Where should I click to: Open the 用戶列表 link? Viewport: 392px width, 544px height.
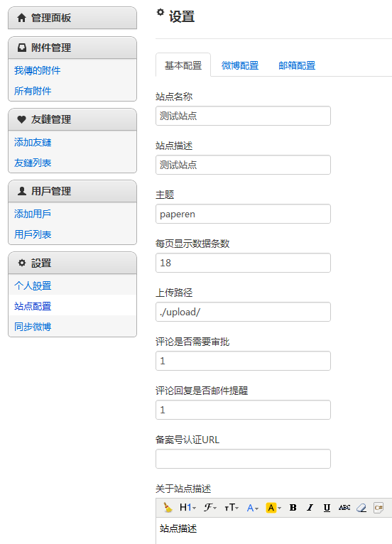33,234
